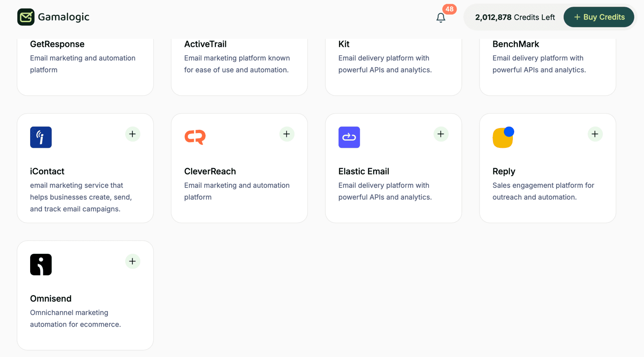Click the credits left counter
This screenshot has width=644, height=357.
pyautogui.click(x=515, y=17)
